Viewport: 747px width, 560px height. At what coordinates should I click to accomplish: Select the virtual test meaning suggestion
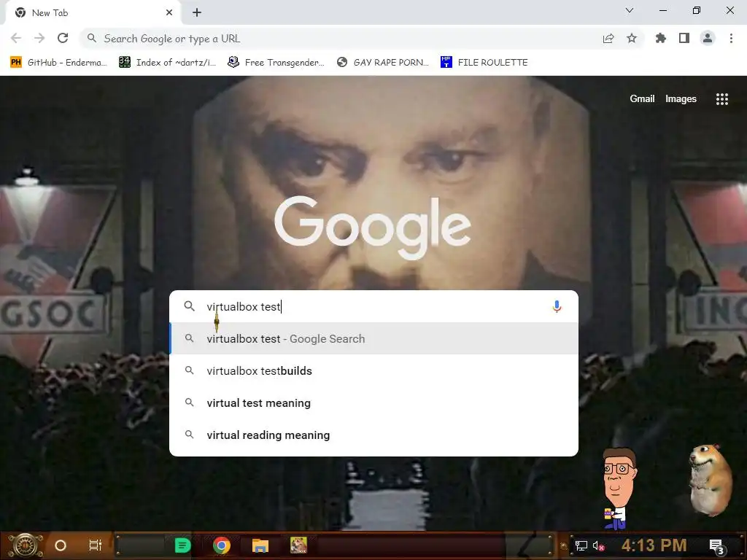(x=374, y=402)
